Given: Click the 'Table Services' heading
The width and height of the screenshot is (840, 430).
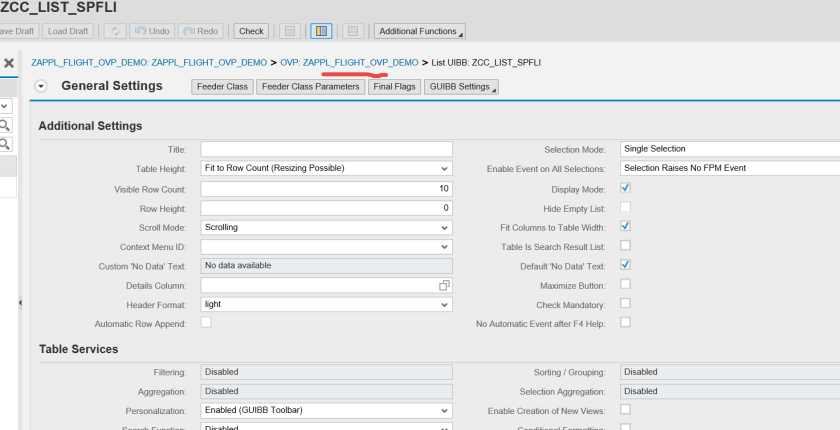Looking at the screenshot, I should (x=79, y=349).
